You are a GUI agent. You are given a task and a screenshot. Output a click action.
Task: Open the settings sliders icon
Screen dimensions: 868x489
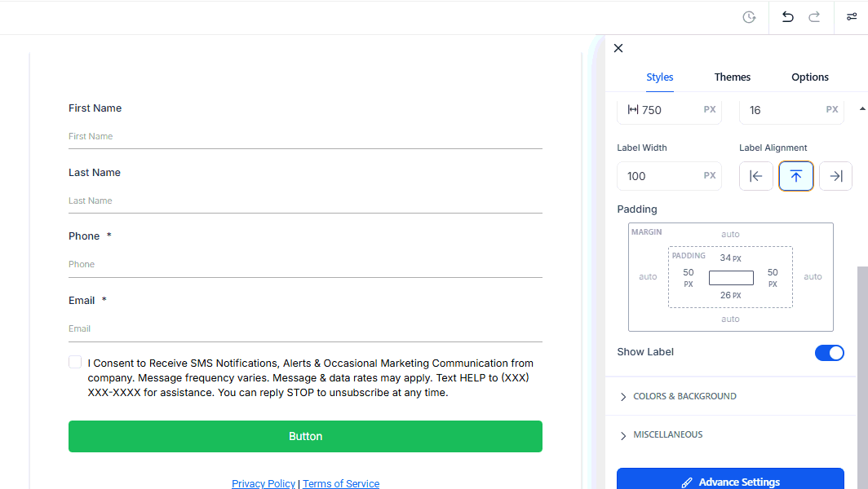click(x=852, y=17)
